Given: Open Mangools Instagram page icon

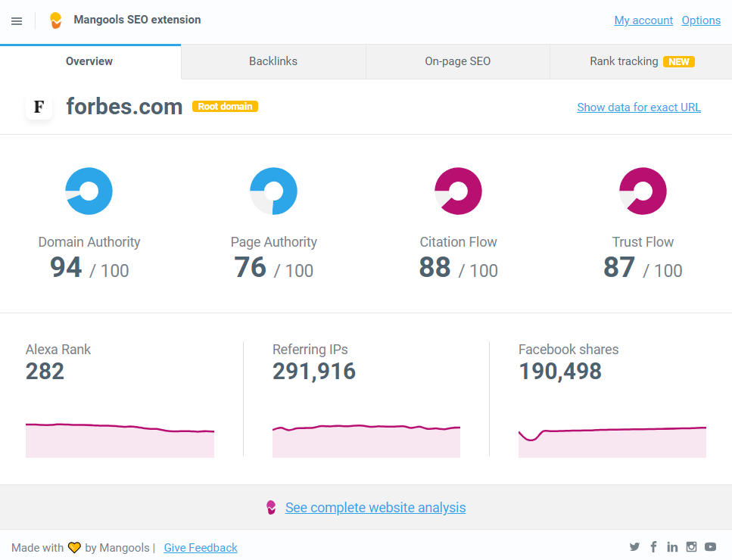Looking at the screenshot, I should 691,547.
